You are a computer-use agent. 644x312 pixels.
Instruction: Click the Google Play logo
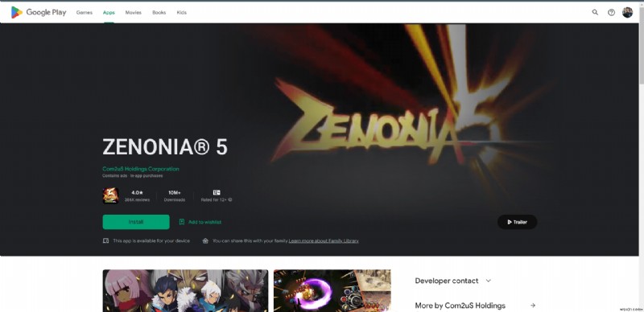pos(39,12)
